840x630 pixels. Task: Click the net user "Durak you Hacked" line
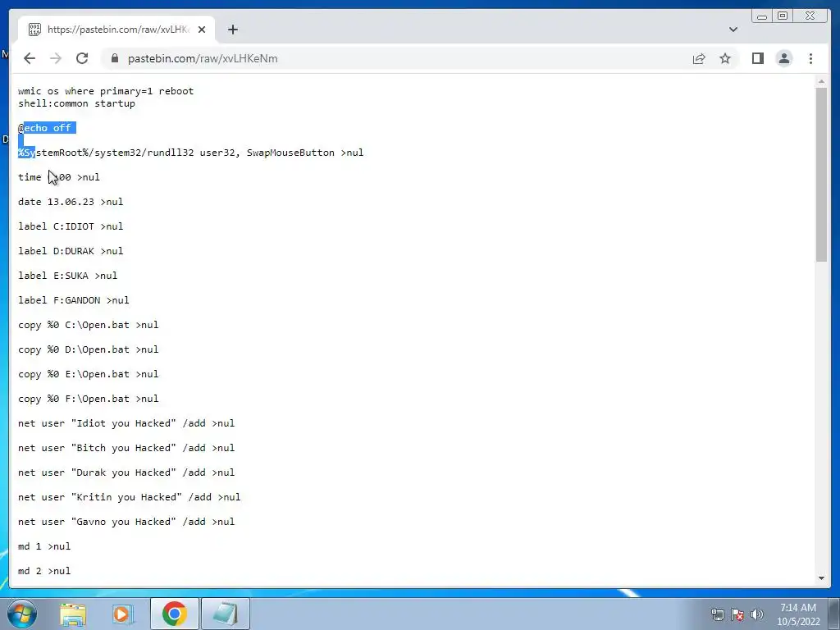(126, 473)
